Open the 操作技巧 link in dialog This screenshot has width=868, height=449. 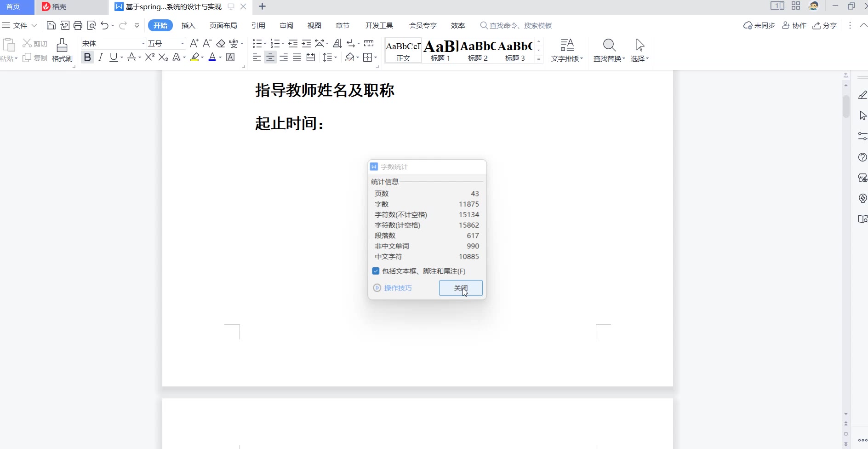(x=393, y=288)
